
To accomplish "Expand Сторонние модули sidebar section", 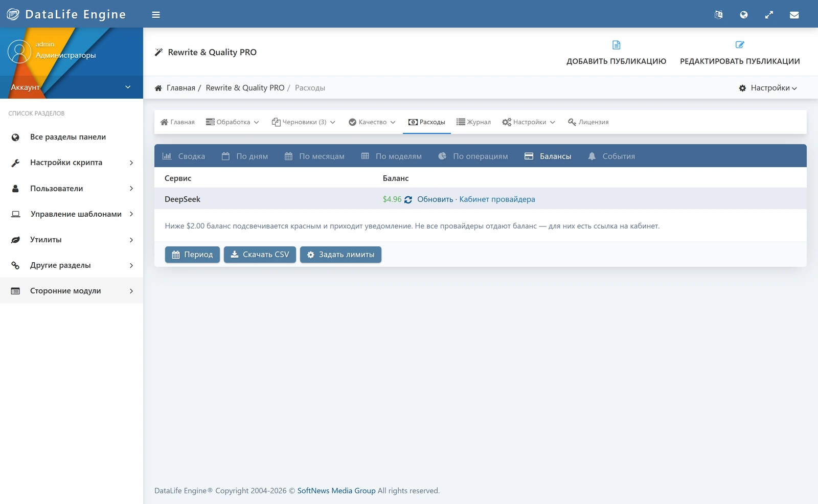I will click(72, 291).
